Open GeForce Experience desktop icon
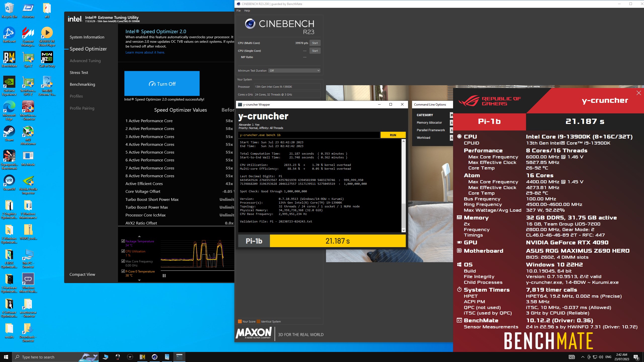 click(9, 86)
